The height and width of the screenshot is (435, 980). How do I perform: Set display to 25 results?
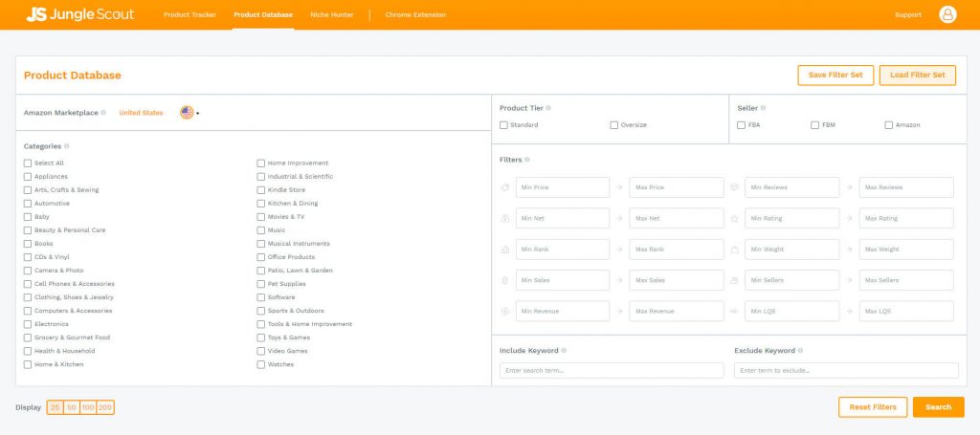tap(55, 407)
